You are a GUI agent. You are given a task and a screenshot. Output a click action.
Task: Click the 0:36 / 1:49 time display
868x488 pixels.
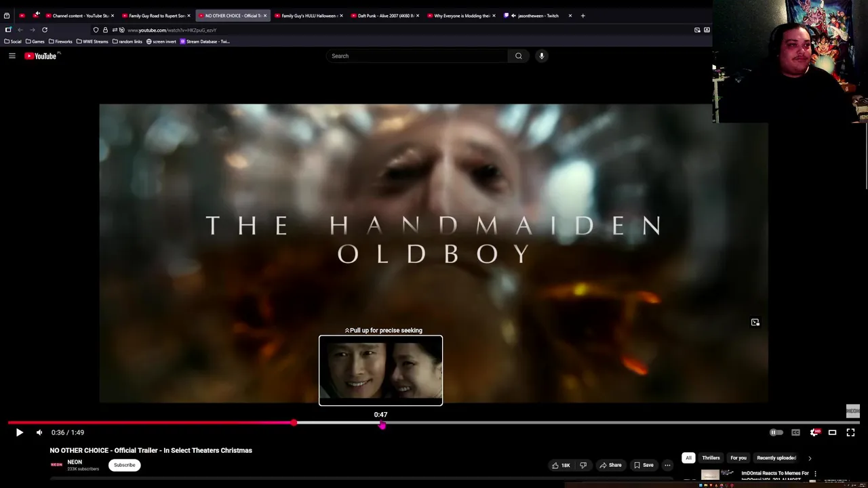(x=68, y=432)
